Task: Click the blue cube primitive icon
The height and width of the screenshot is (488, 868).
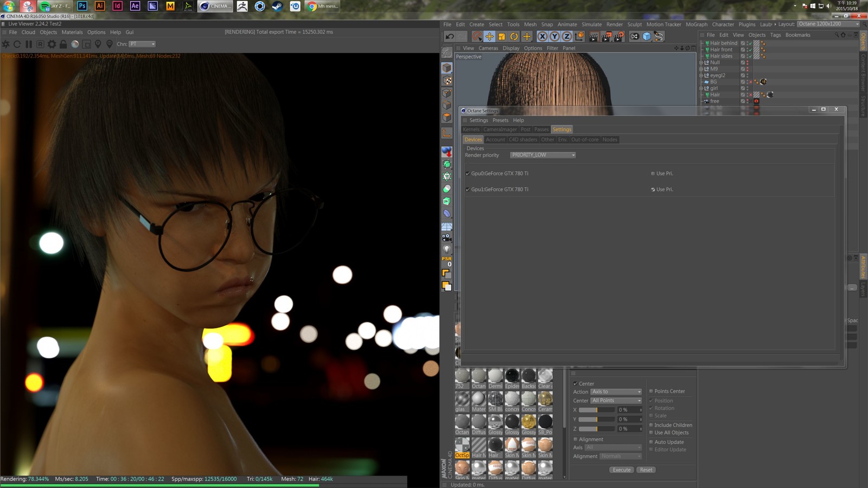Action: coord(647,36)
